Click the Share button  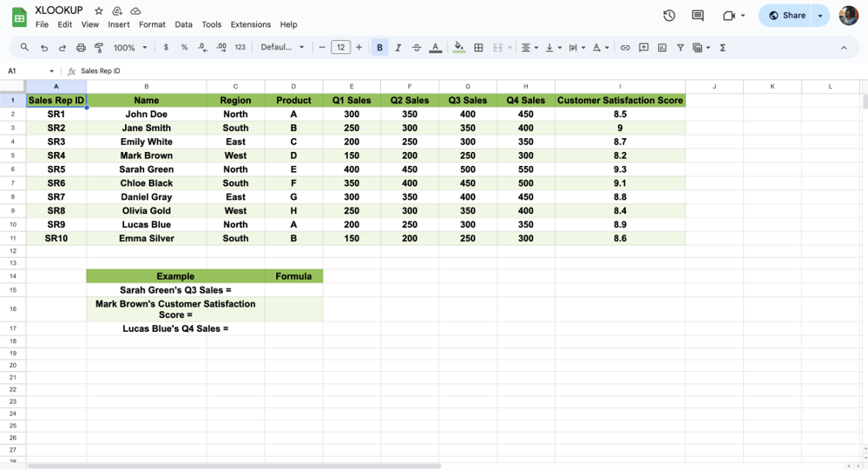(x=786, y=16)
